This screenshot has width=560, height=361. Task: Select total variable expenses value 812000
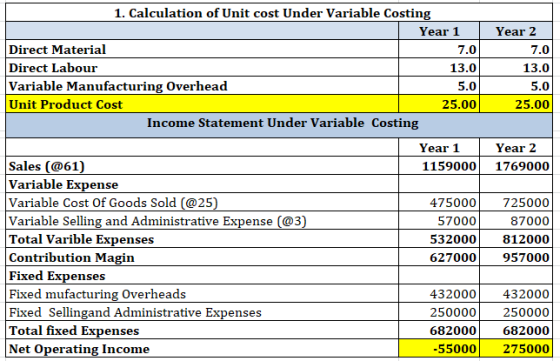click(526, 239)
